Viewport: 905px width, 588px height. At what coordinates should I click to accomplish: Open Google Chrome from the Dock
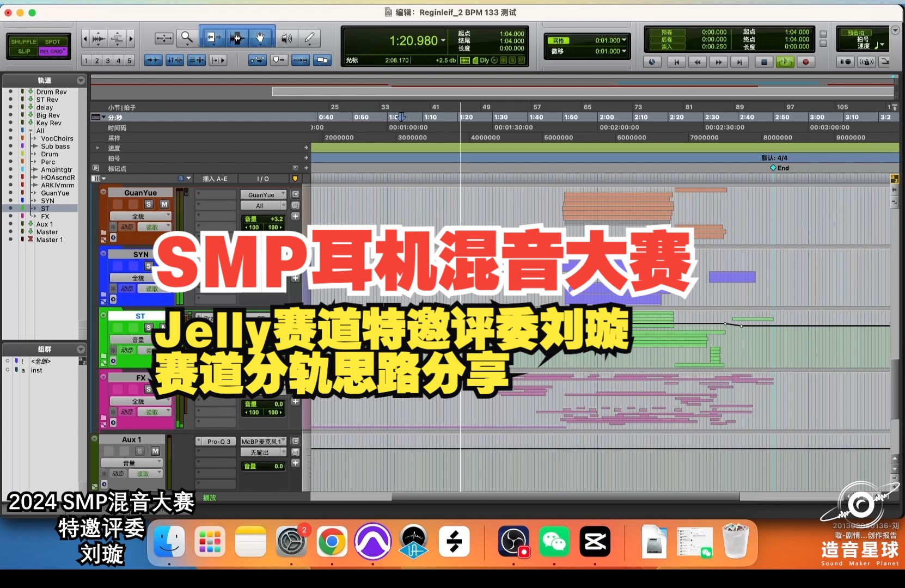332,542
